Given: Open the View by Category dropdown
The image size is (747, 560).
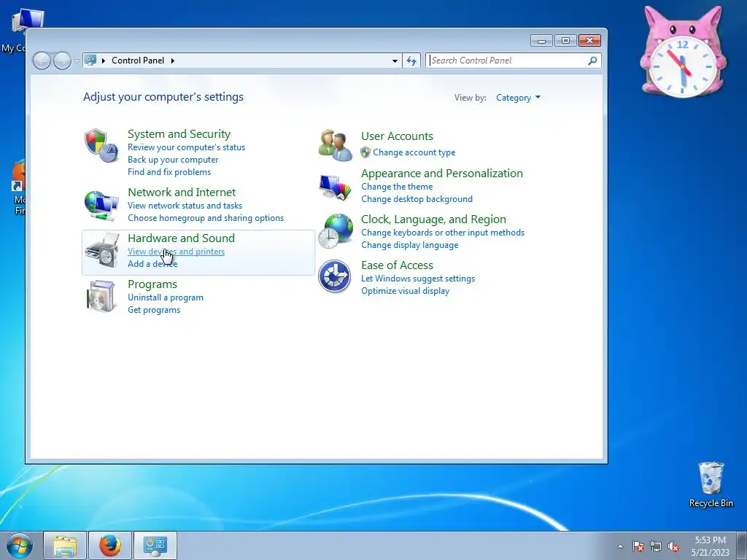Looking at the screenshot, I should click(x=518, y=98).
